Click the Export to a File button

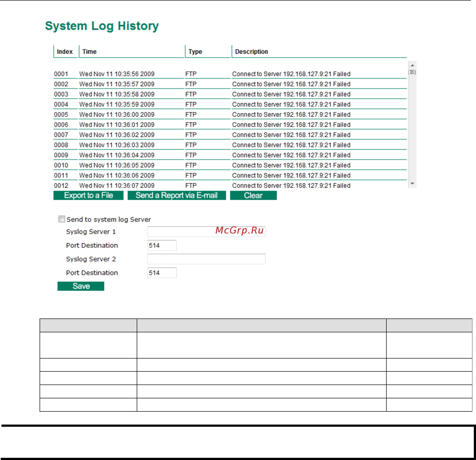pyautogui.click(x=88, y=195)
